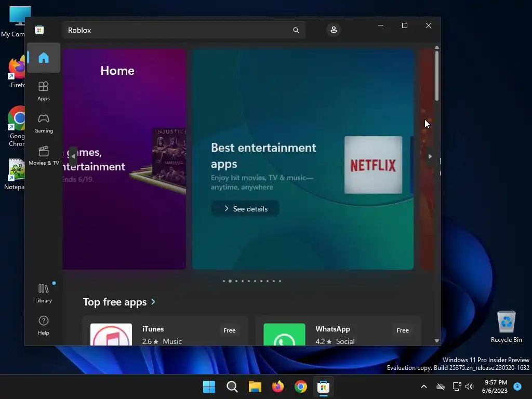The width and height of the screenshot is (532, 399).
Task: Open Movies & TV section
Action: click(x=44, y=156)
